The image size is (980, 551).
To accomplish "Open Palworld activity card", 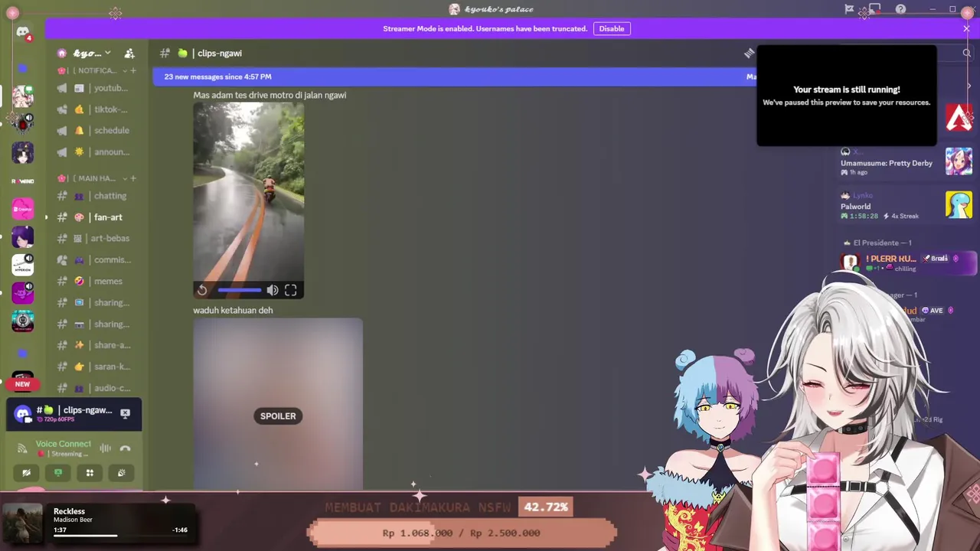I will pyautogui.click(x=906, y=205).
